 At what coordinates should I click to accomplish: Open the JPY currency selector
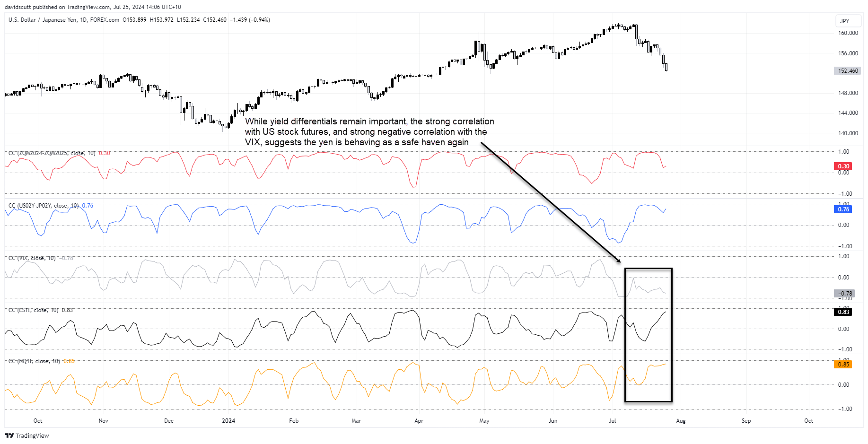pos(848,21)
